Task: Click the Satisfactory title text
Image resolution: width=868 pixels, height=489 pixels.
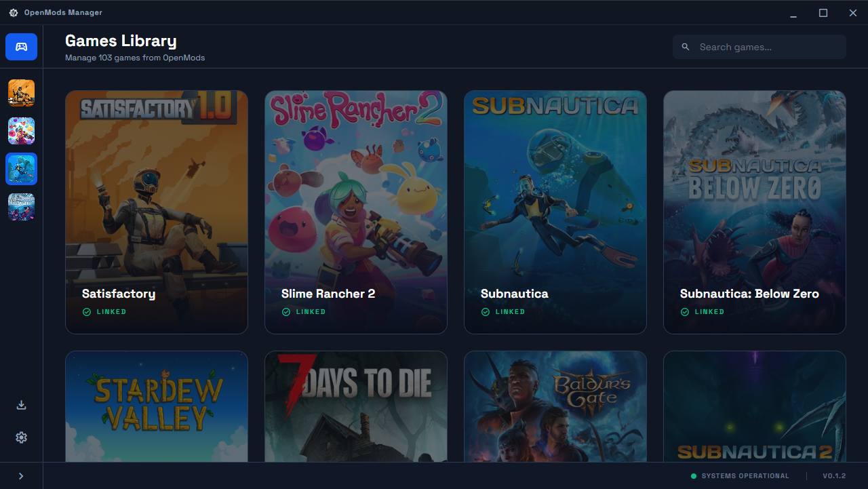Action: (x=119, y=294)
